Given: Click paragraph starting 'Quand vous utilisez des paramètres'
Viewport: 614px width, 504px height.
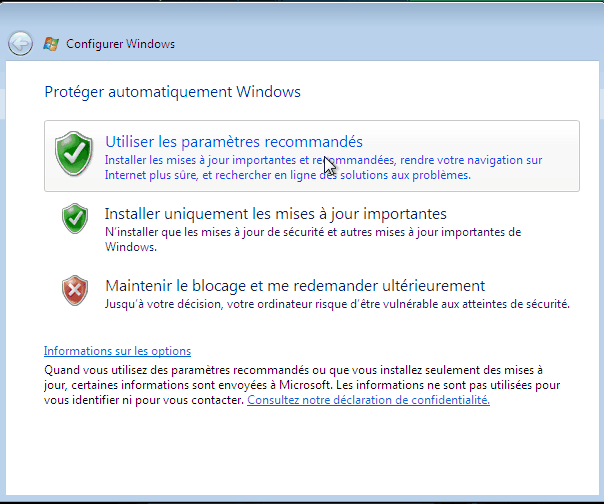Looking at the screenshot, I should coord(302,385).
